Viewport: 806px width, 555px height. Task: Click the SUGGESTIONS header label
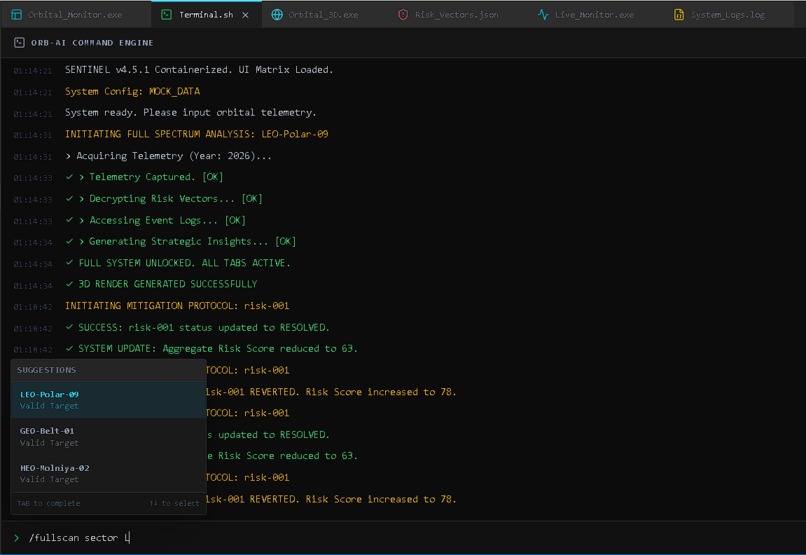(x=46, y=370)
